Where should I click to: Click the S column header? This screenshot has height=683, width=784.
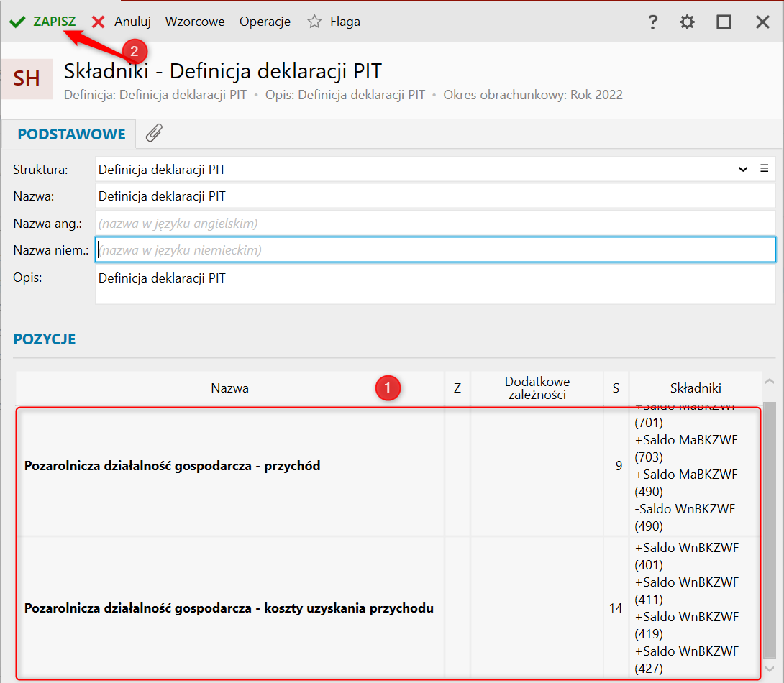click(x=616, y=388)
